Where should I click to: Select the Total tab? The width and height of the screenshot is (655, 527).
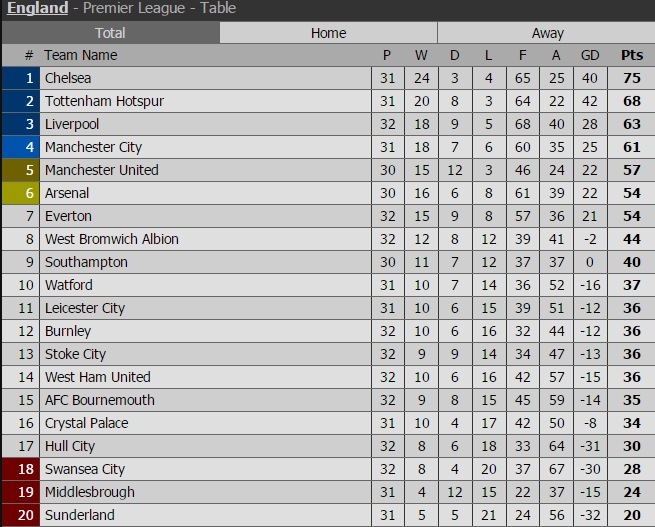[110, 33]
